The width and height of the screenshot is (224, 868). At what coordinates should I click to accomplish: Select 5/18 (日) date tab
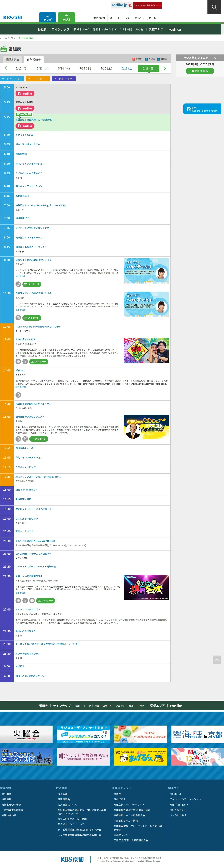(149, 68)
